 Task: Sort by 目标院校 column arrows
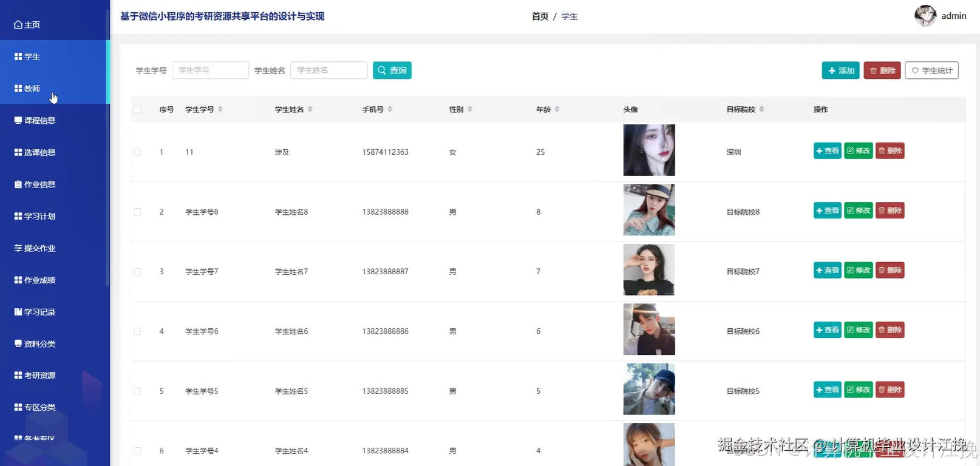(761, 109)
